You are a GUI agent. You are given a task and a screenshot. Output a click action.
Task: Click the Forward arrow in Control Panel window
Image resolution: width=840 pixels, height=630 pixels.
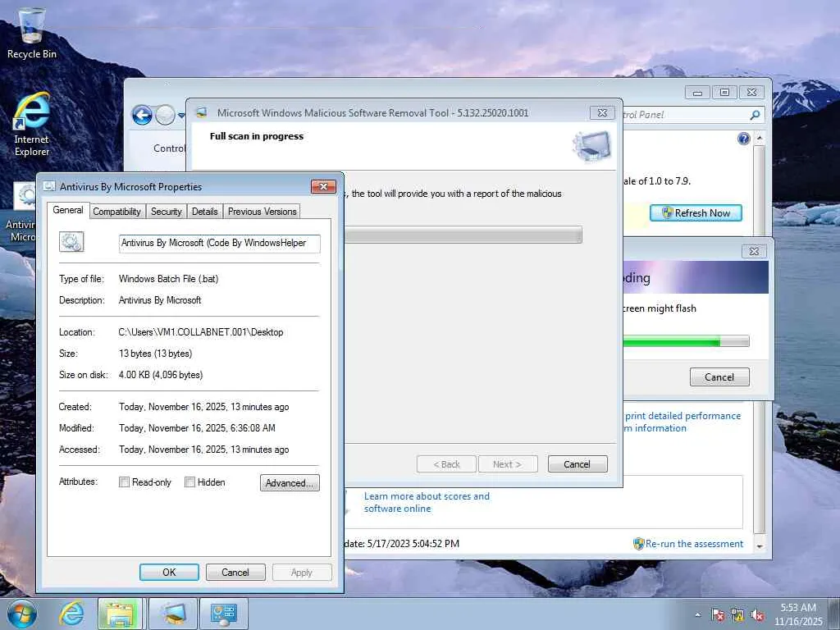pos(165,115)
